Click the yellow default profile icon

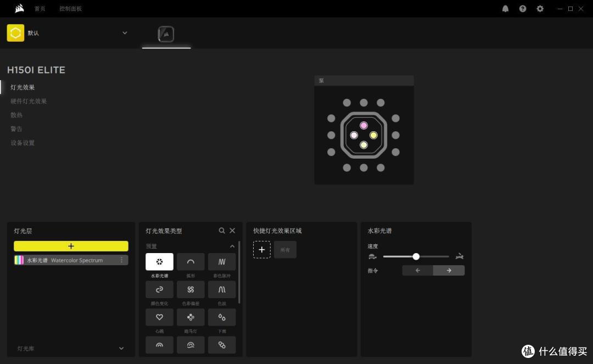pyautogui.click(x=15, y=33)
